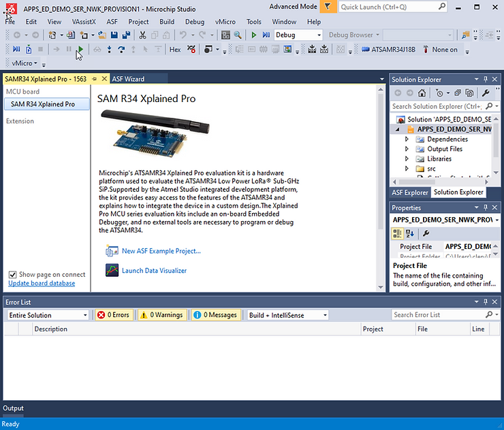
Task: Click the Cut scissors icon
Action: 143,35
